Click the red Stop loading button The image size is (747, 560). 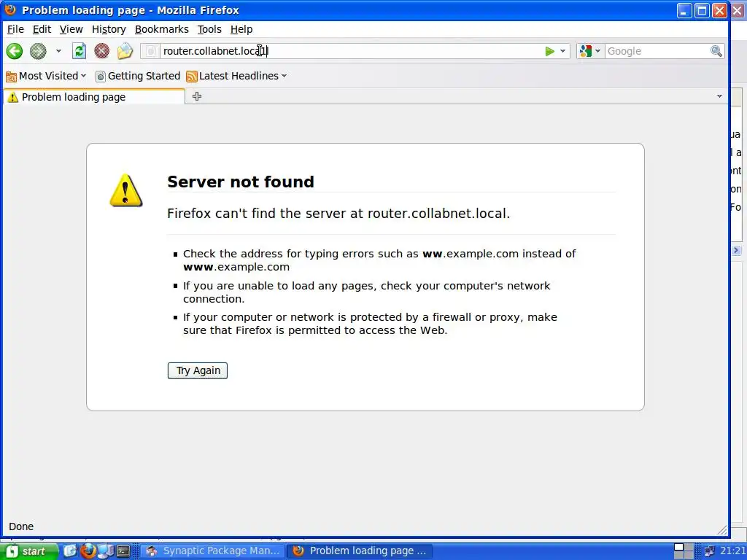point(101,51)
